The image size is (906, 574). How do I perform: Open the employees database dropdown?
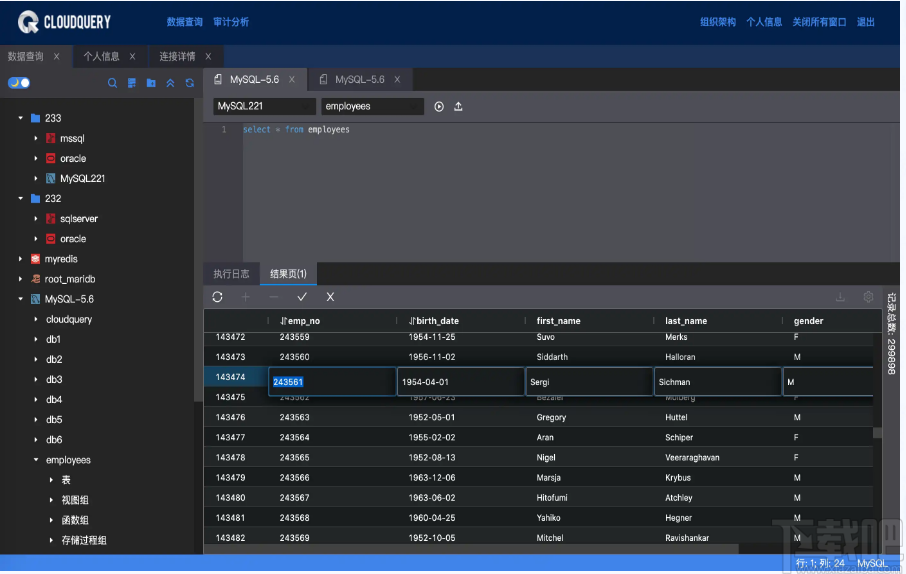pos(372,106)
